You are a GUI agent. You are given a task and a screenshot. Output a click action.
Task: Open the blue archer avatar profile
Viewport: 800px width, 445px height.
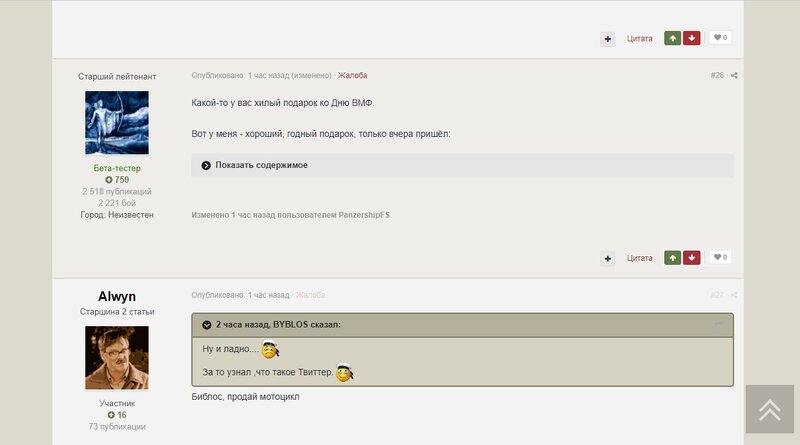click(x=117, y=122)
